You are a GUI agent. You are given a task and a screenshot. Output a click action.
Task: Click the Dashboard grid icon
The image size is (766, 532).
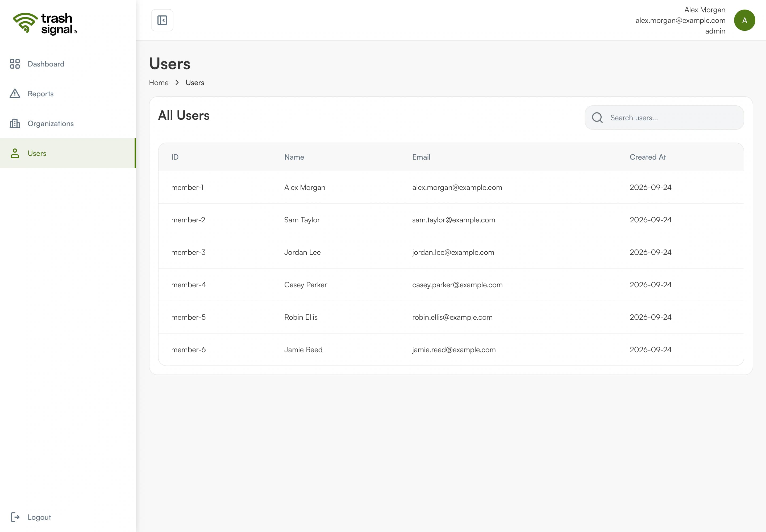click(15, 64)
